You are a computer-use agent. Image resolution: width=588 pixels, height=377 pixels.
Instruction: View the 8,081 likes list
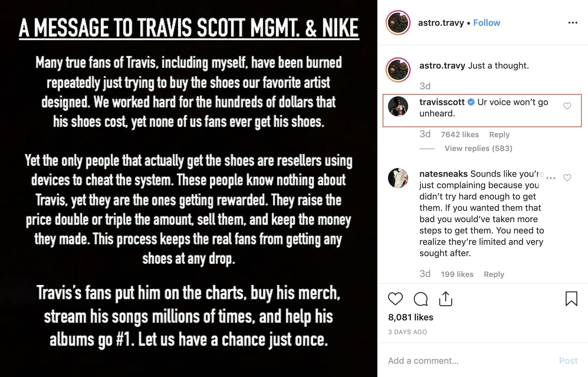click(x=411, y=317)
